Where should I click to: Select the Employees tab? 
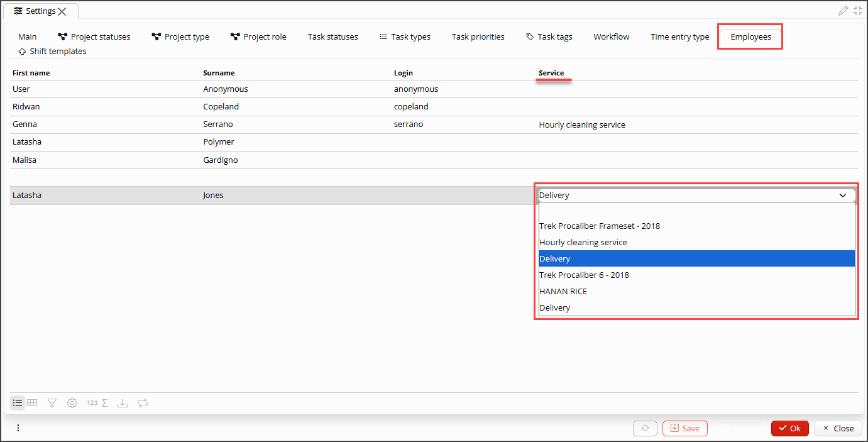pyautogui.click(x=751, y=37)
